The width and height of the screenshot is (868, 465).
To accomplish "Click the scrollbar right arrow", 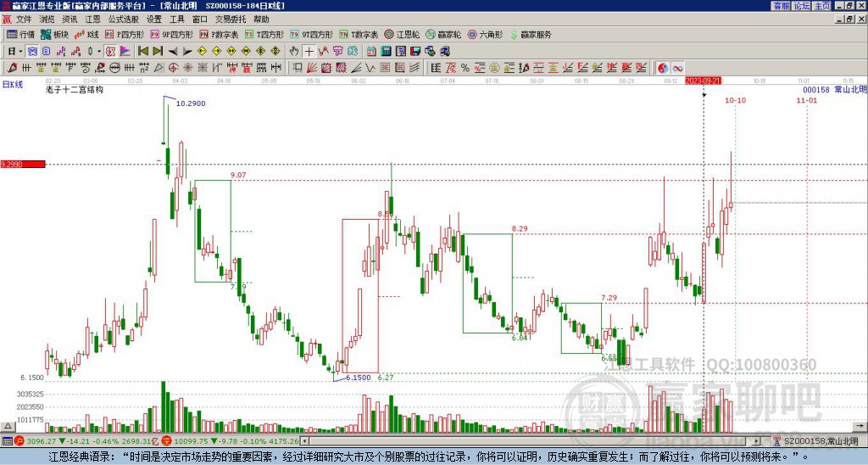I will tap(757, 441).
